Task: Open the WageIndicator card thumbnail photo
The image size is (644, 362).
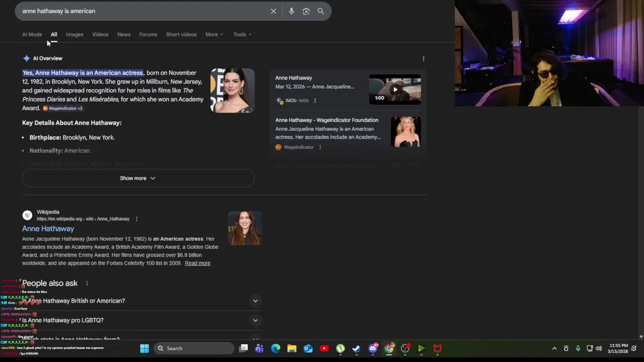Action: [x=406, y=132]
